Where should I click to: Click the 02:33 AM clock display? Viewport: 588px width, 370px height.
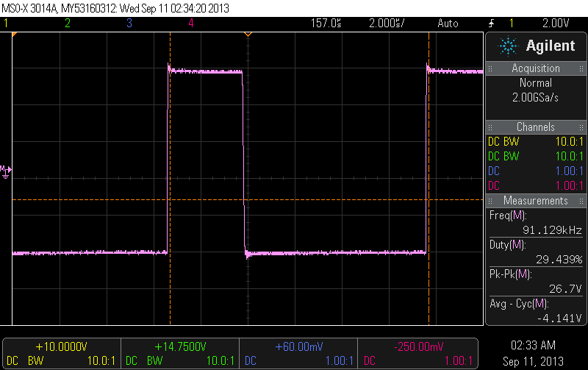tap(533, 345)
